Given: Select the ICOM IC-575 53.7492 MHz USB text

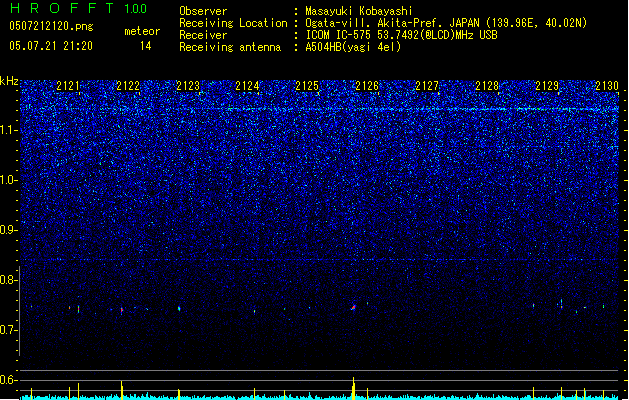Looking at the screenshot, I should tap(402, 35).
